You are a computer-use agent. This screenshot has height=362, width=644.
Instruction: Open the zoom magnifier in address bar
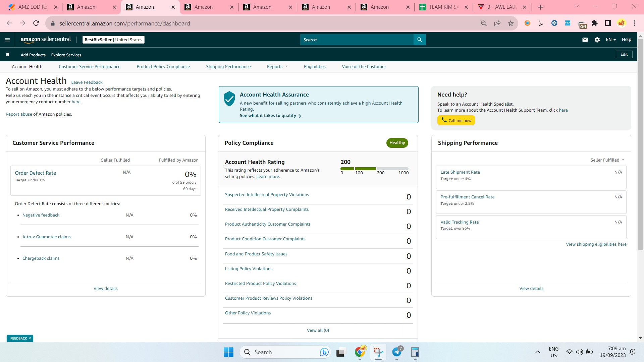point(484,23)
